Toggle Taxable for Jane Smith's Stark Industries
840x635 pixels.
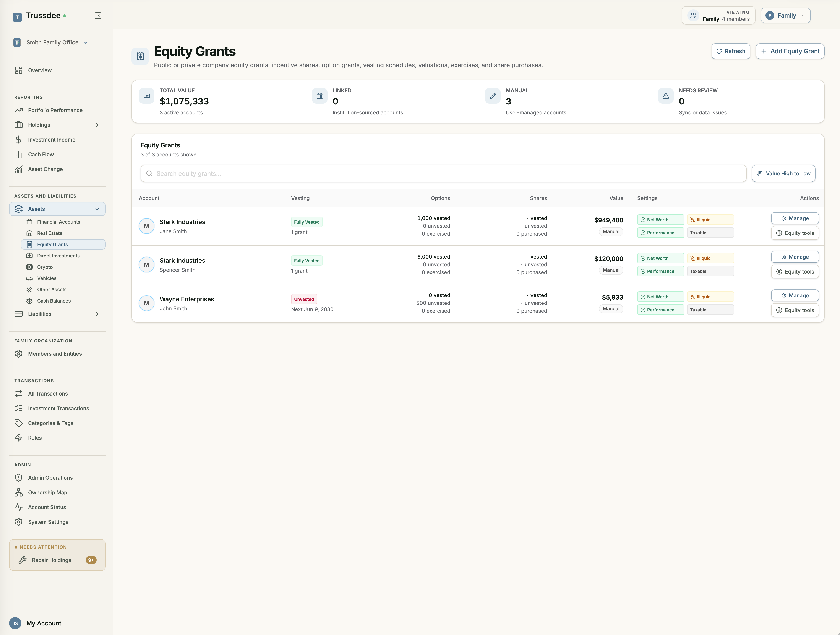pyautogui.click(x=710, y=233)
